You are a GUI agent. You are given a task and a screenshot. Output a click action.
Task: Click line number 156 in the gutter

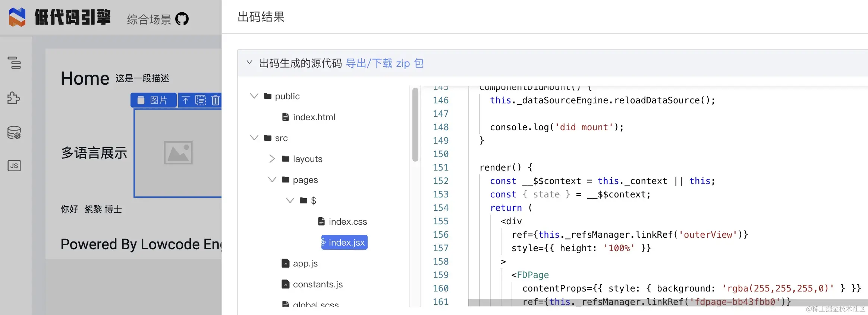pyautogui.click(x=441, y=235)
